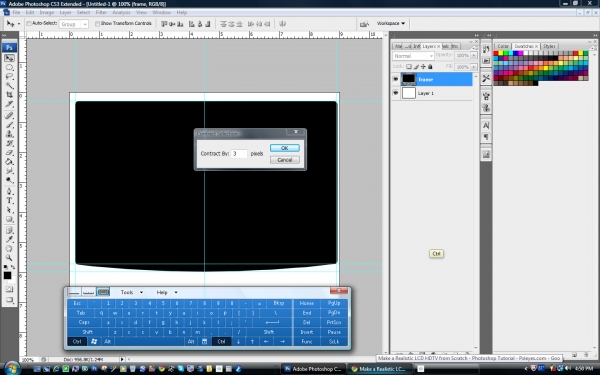
Task: Open the Tool Presets dock icon
Action: pos(486,78)
